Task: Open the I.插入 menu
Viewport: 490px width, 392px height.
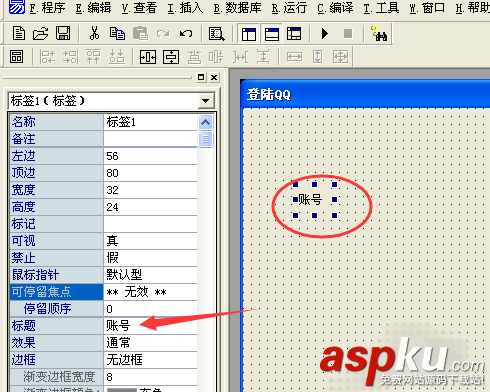Action: pos(185,8)
